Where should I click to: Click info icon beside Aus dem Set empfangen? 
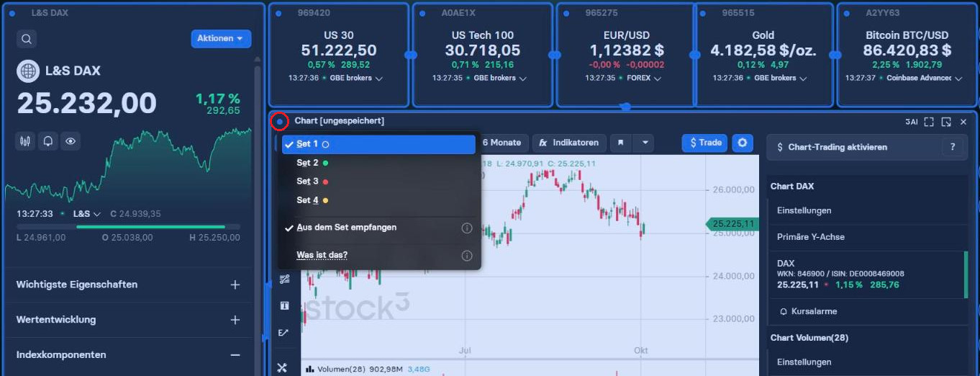click(466, 228)
